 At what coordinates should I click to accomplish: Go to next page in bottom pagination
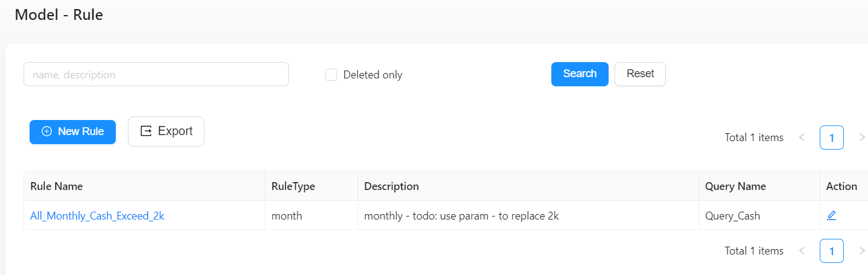pyautogui.click(x=862, y=251)
